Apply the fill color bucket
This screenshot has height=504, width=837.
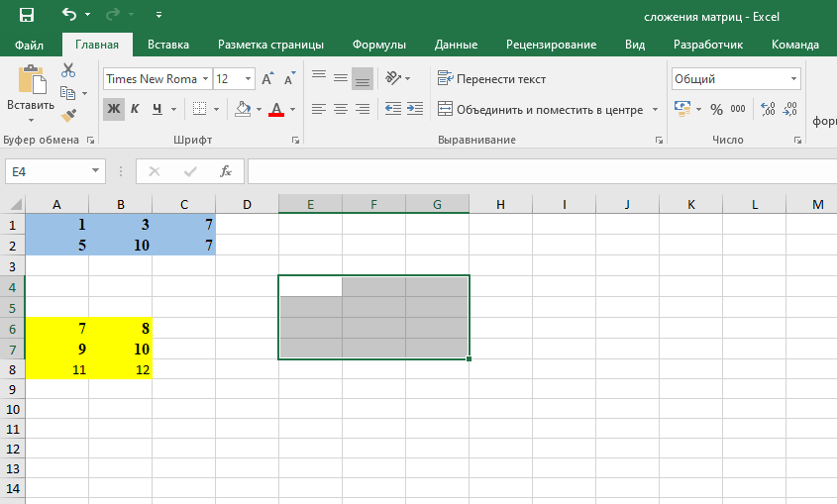(x=243, y=109)
